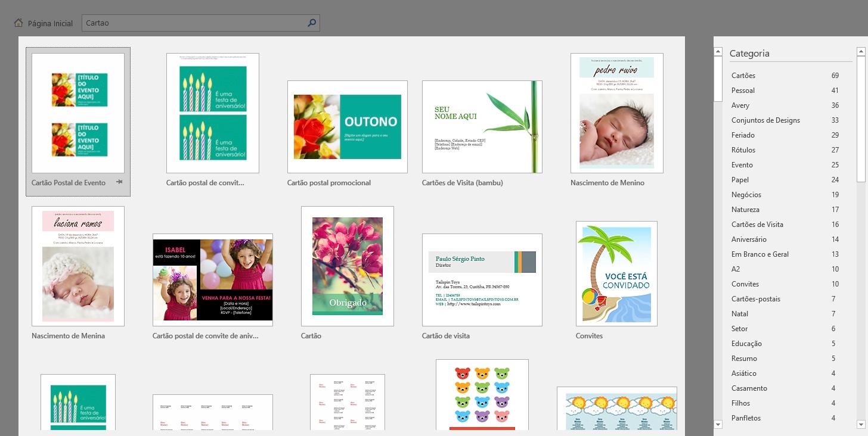Image resolution: width=868 pixels, height=436 pixels.
Task: Select the Obrigado Cartão template
Action: click(348, 266)
